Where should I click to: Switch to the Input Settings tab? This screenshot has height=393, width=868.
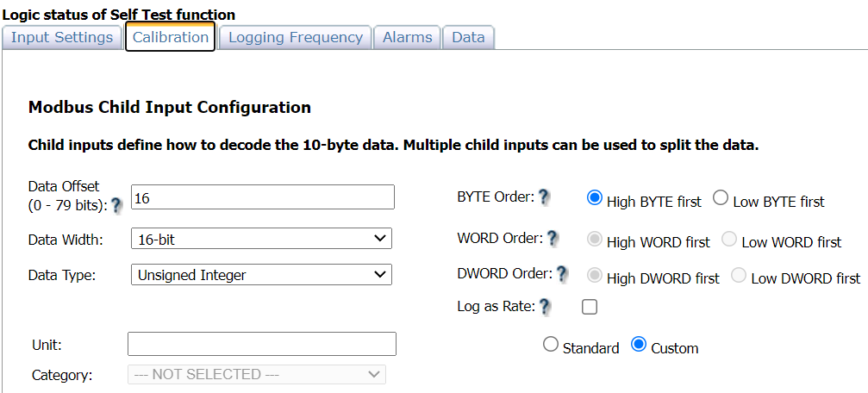tap(62, 37)
